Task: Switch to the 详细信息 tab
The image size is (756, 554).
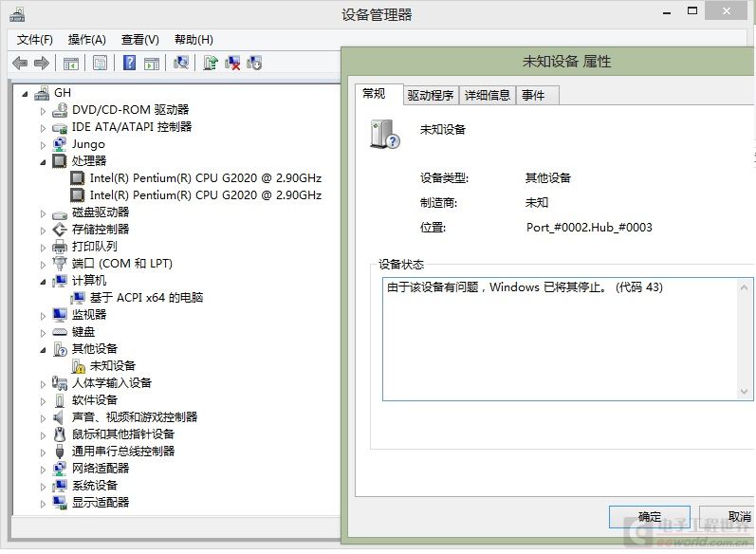Action: (x=488, y=96)
